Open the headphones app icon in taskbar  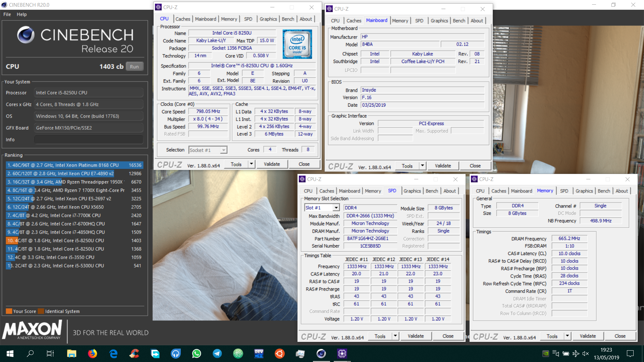coord(176,354)
